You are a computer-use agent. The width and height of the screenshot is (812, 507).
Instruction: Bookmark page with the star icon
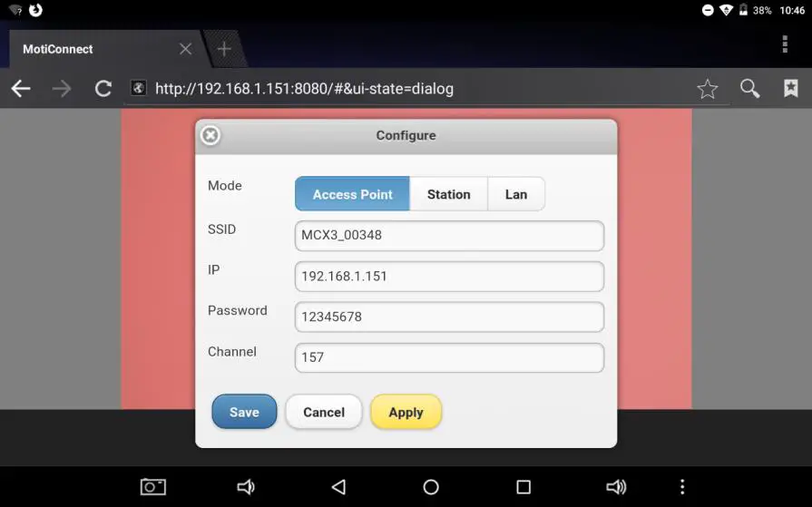[708, 89]
